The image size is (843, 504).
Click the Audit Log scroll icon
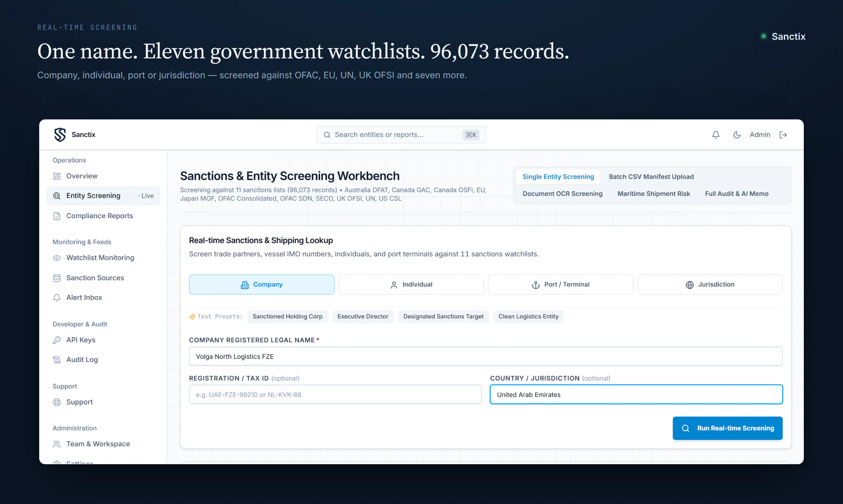[57, 360]
